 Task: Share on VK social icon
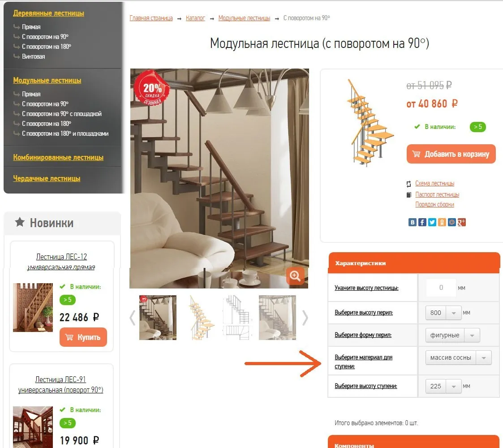(x=412, y=222)
